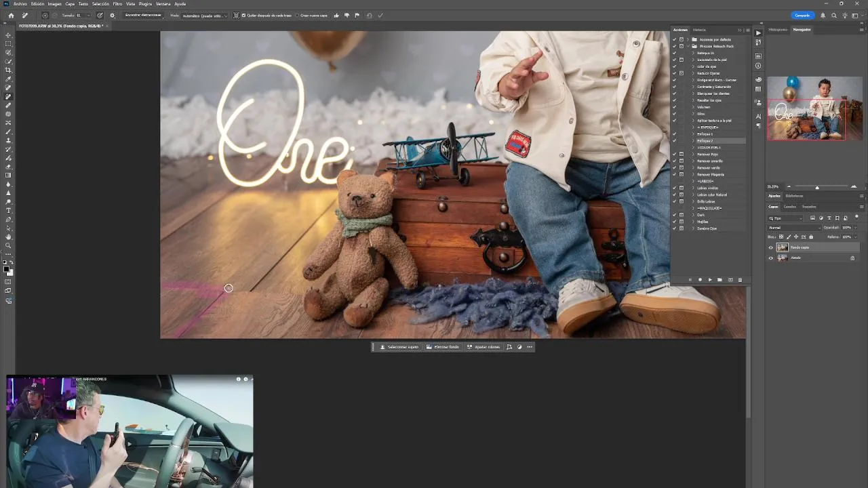The image size is (868, 488).
Task: Open the Tipo layer filter dropdown
Action: [x=786, y=218]
